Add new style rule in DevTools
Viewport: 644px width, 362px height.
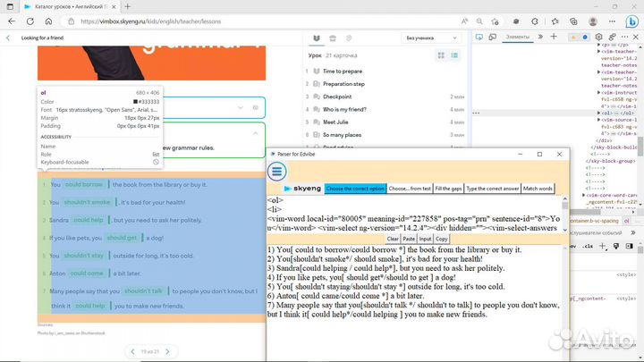(x=602, y=247)
